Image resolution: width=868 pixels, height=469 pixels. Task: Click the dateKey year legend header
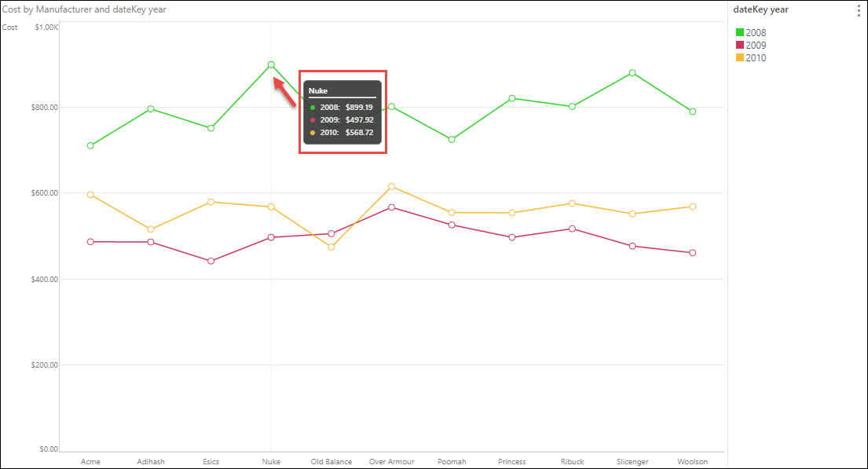760,9
